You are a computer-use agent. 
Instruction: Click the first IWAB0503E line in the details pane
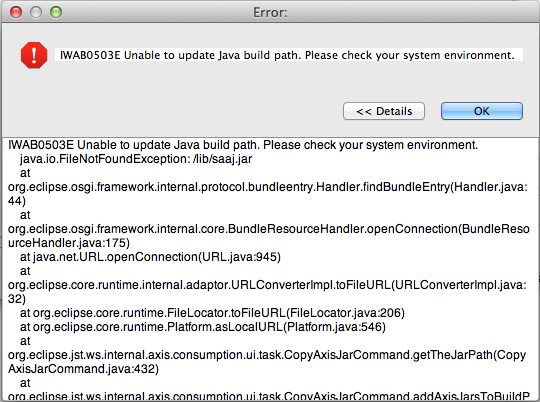pyautogui.click(x=243, y=145)
